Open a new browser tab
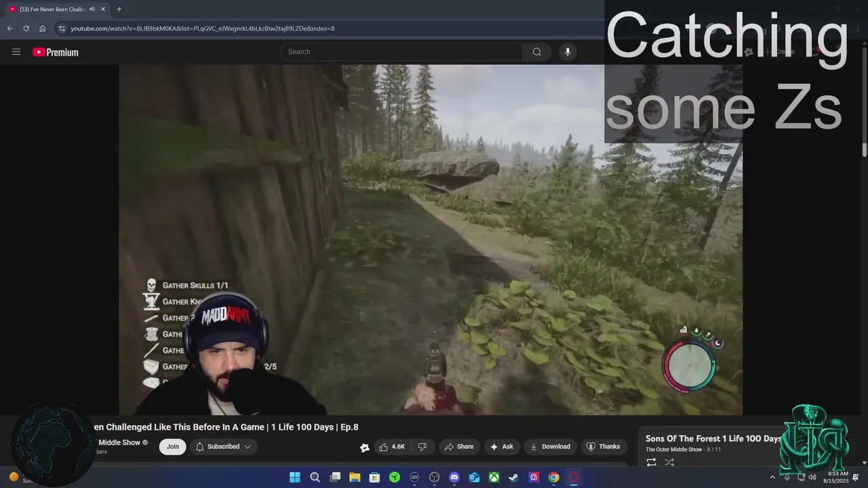The height and width of the screenshot is (488, 868). pos(119,9)
